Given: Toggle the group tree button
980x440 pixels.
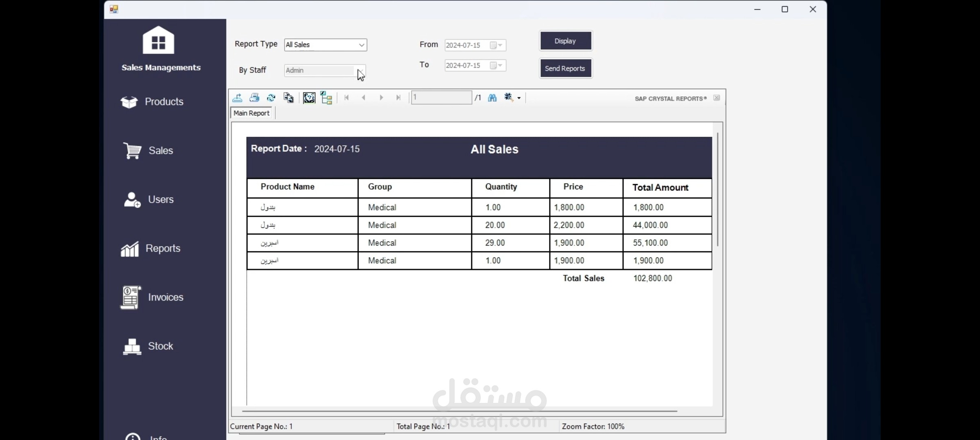Looking at the screenshot, I should (x=326, y=98).
